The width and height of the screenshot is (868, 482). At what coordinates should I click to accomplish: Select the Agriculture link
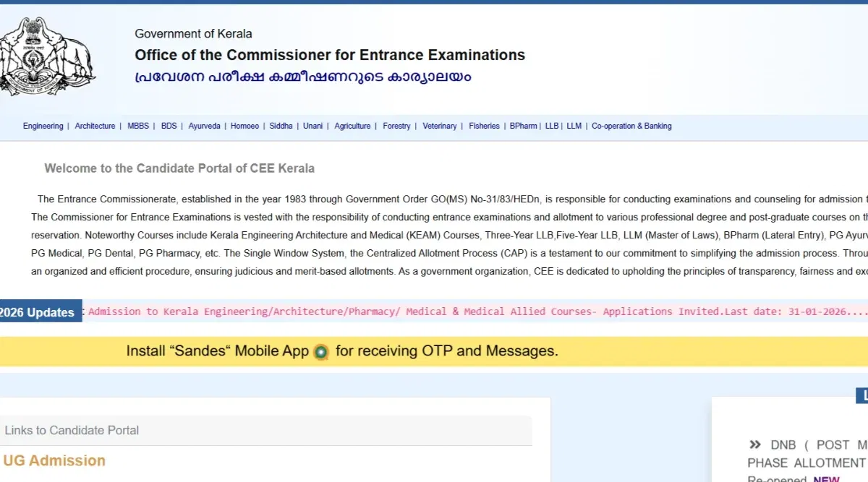pos(352,126)
